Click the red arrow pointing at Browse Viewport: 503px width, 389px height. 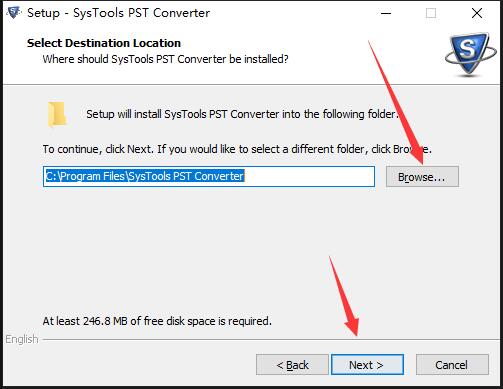(x=396, y=102)
